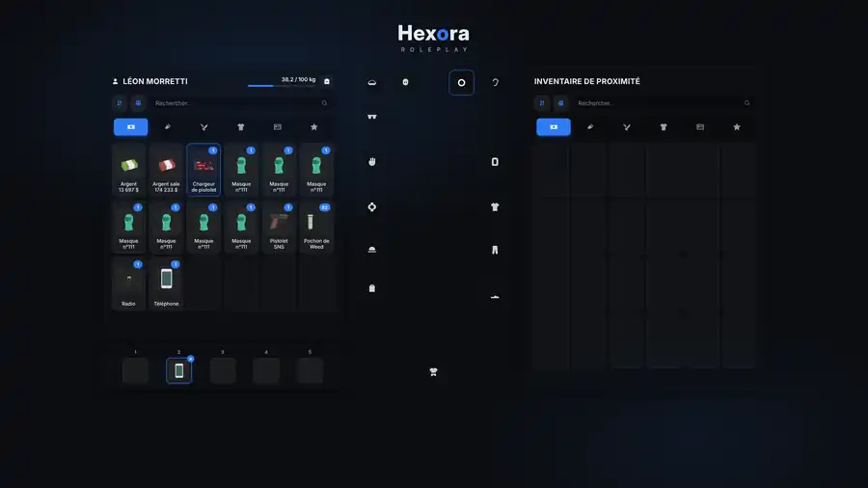The height and width of the screenshot is (488, 868).
Task: Click the INVENTAIRE DE PROXIMITÉ heading
Action: tap(586, 81)
